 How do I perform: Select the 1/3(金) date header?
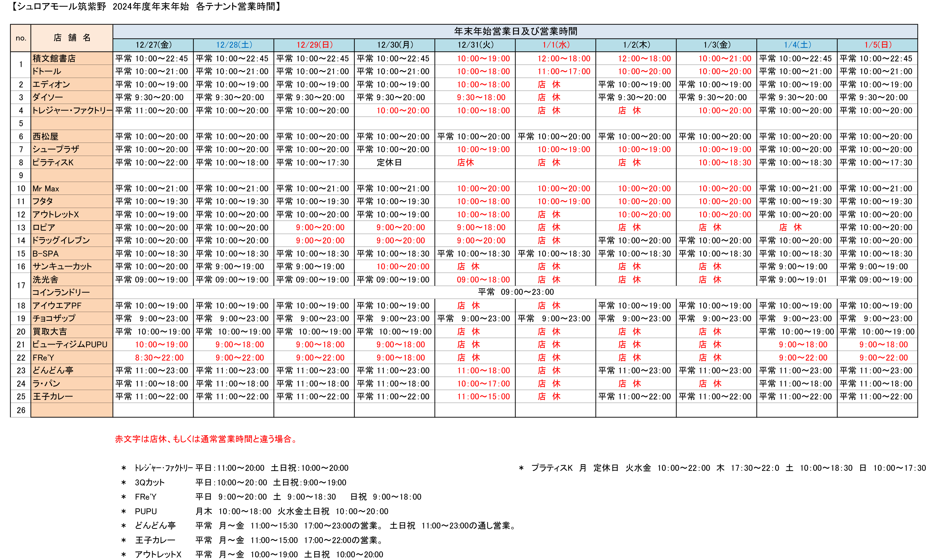point(716,45)
